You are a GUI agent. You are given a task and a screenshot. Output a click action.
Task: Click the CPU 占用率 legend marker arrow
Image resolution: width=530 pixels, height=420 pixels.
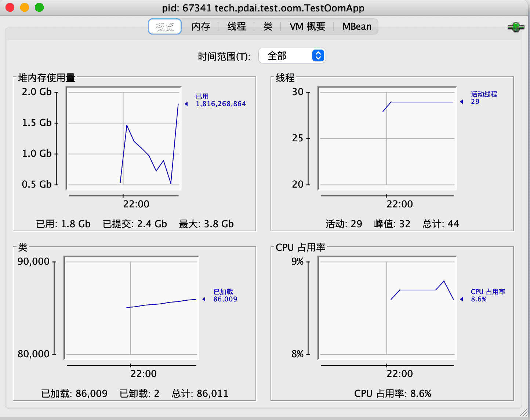[x=462, y=299]
